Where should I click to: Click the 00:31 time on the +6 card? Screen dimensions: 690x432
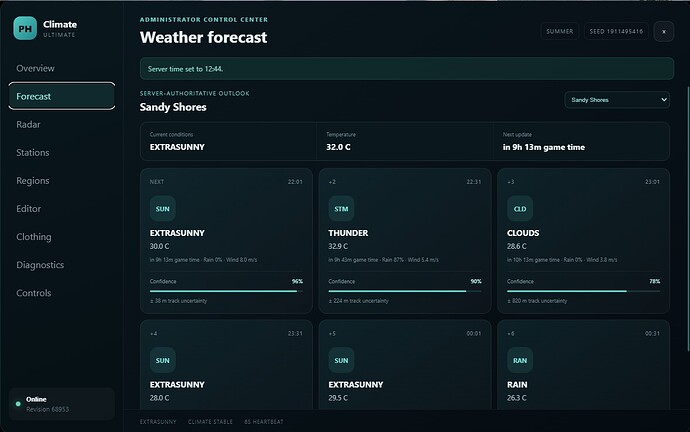point(652,333)
